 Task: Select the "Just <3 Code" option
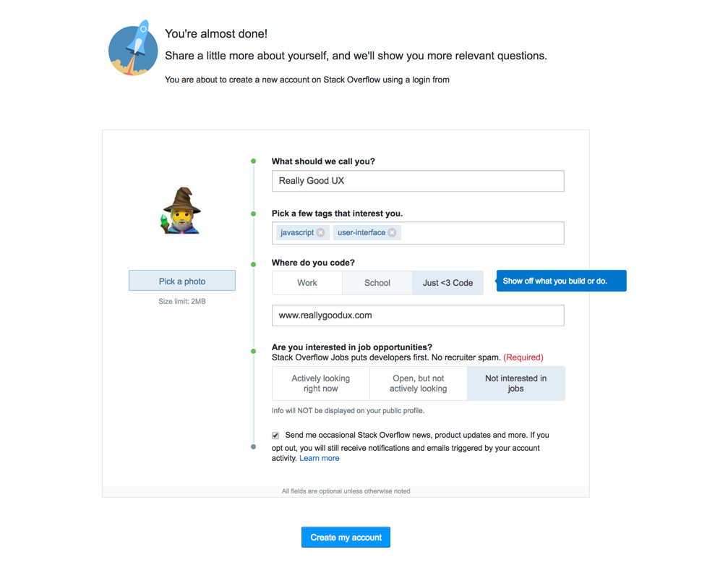447,282
